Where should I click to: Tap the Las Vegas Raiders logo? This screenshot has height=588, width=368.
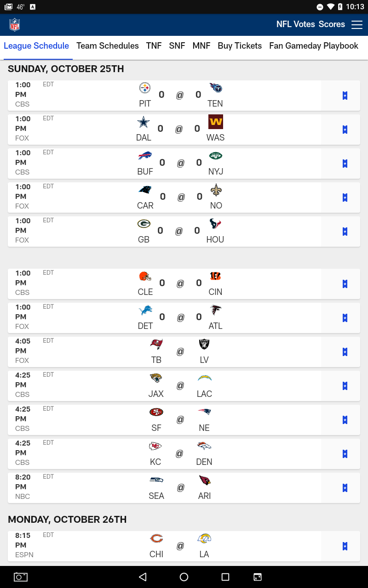204,344
